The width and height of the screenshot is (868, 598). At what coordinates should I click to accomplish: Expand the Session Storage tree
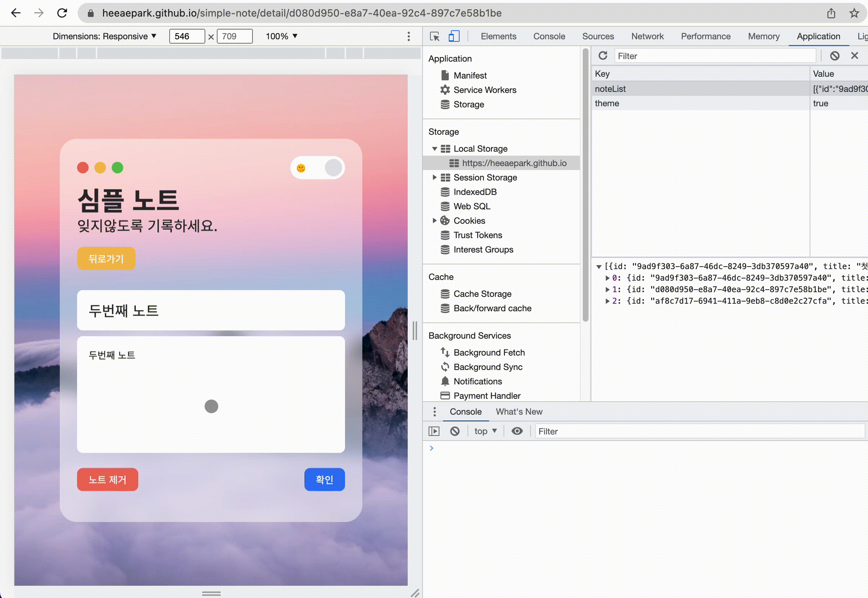[434, 177]
